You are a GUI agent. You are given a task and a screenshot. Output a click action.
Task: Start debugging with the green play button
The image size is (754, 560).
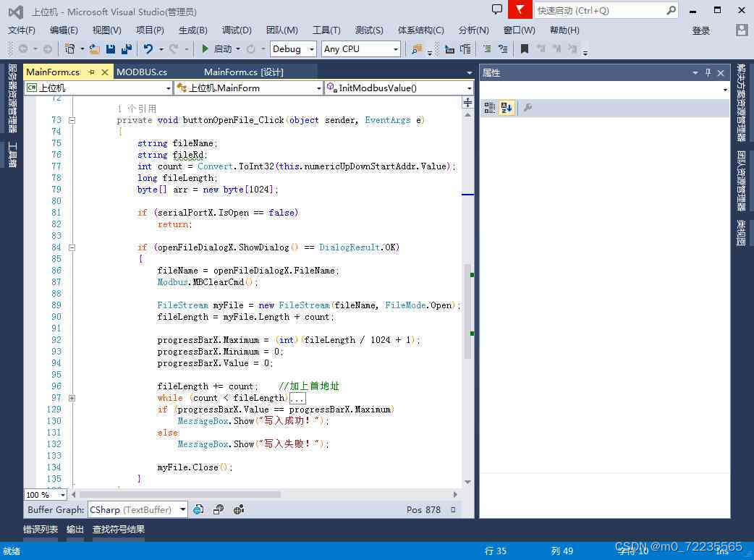coord(205,48)
